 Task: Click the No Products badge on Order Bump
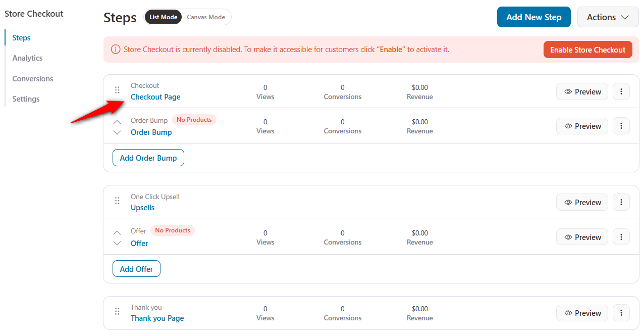point(194,119)
